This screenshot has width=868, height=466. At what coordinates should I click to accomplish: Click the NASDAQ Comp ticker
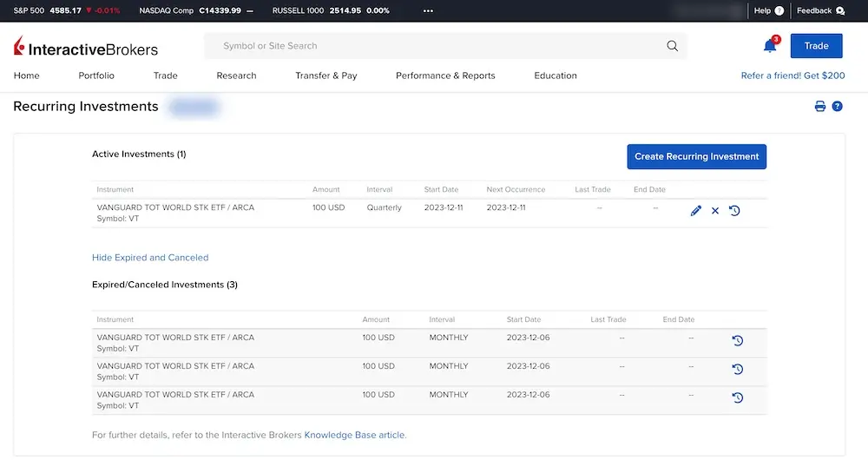click(196, 10)
